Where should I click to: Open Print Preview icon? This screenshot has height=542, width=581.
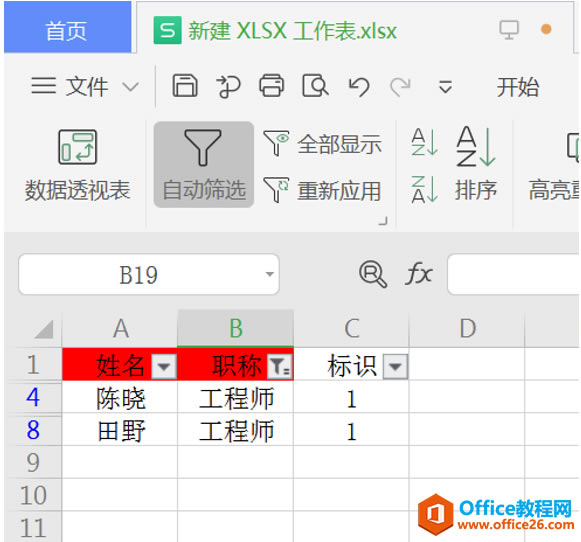[x=315, y=86]
